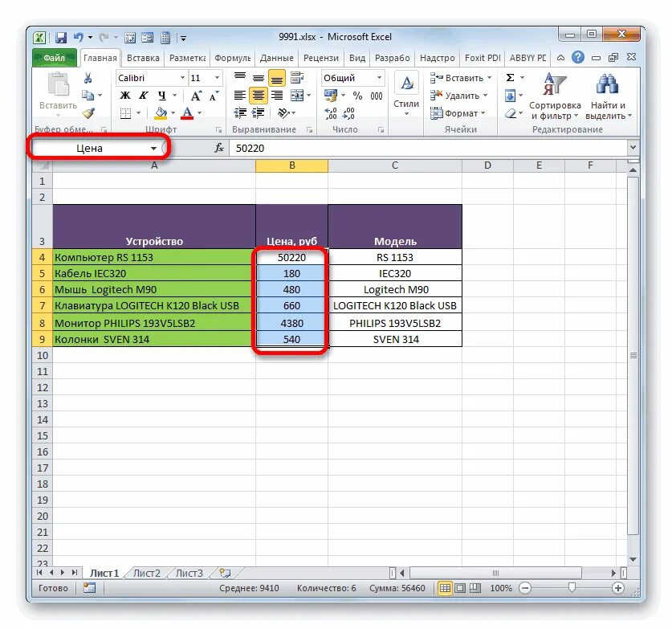This screenshot has height=629, width=672.
Task: Switch to sheet Лист2
Action: pos(147,574)
